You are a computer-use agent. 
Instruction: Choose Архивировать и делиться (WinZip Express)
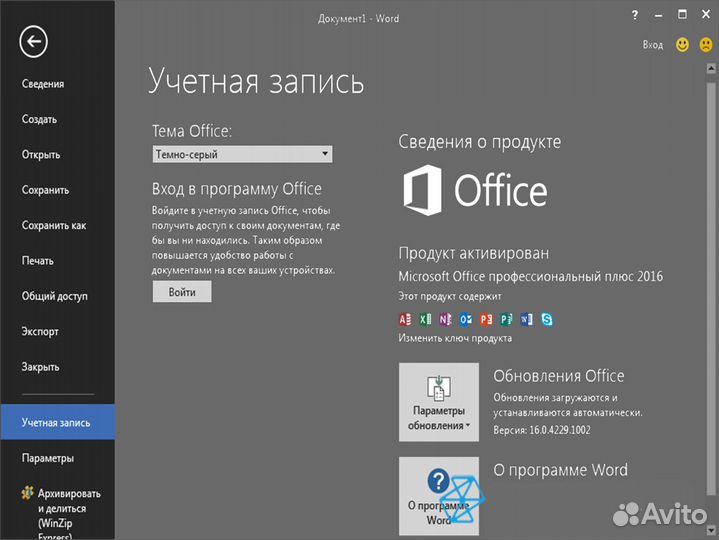click(61, 514)
